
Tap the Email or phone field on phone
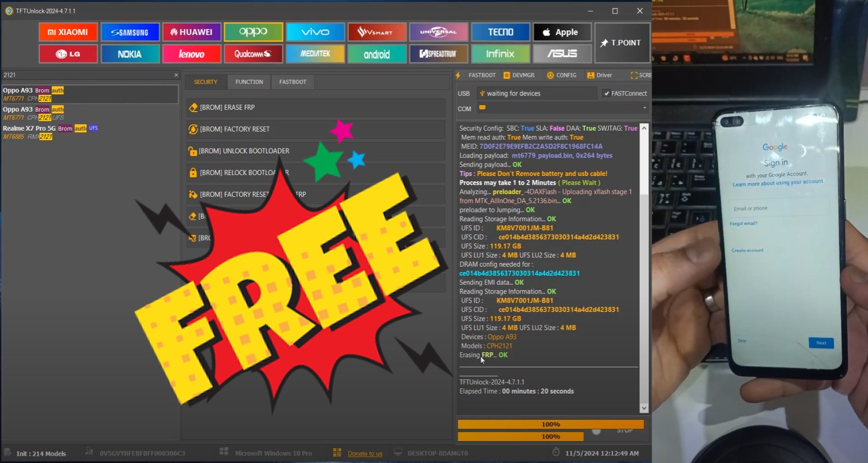[780, 208]
